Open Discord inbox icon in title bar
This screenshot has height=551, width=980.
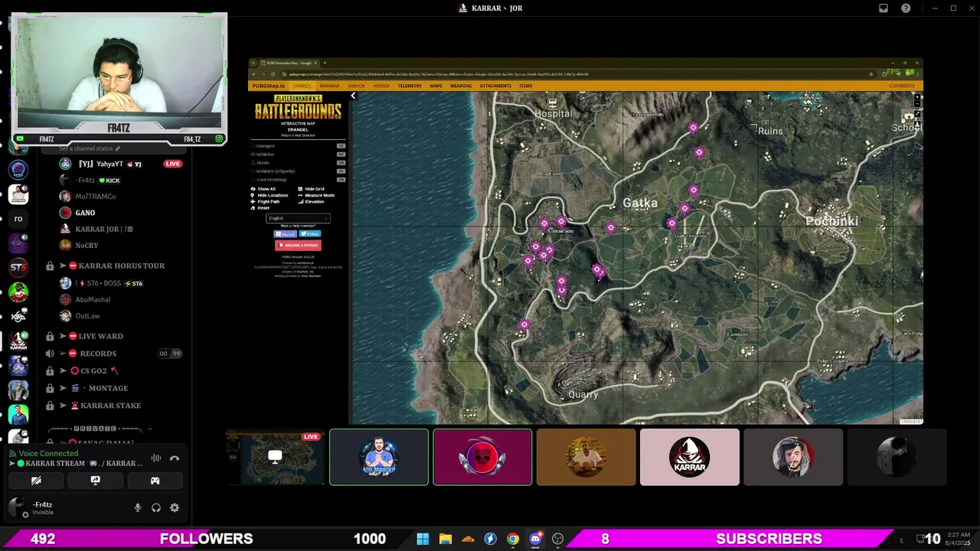[884, 8]
